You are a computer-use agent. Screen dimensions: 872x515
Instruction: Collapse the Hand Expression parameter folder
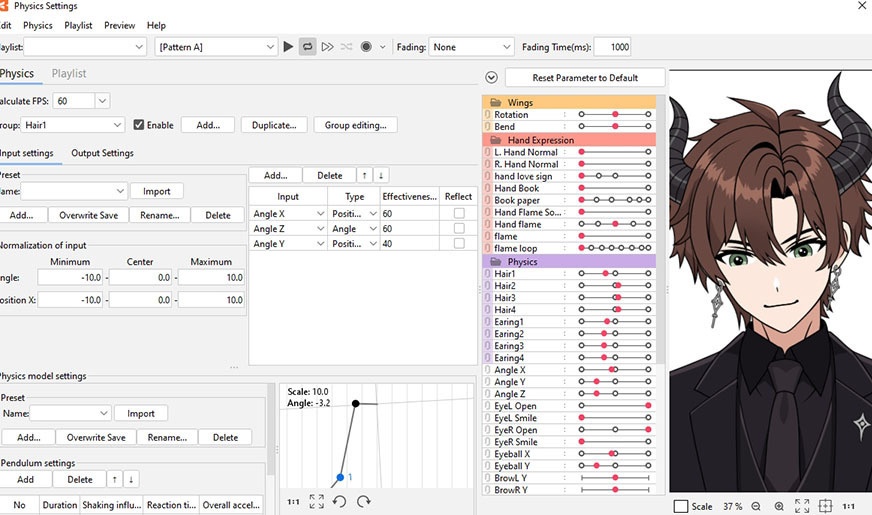[496, 140]
